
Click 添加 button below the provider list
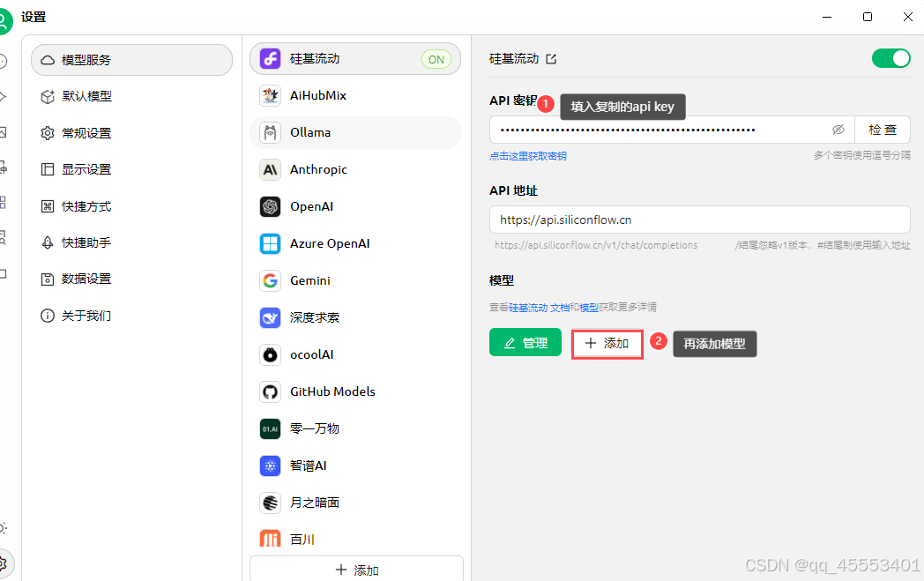point(356,570)
